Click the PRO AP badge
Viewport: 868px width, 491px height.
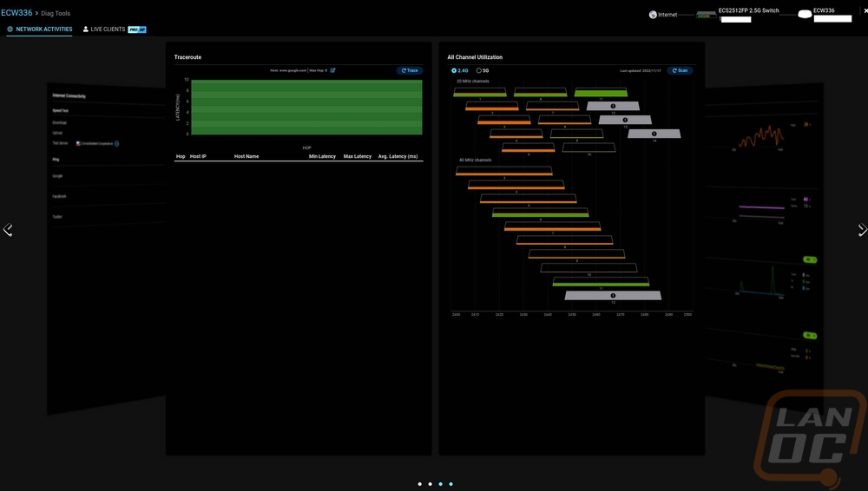point(137,29)
